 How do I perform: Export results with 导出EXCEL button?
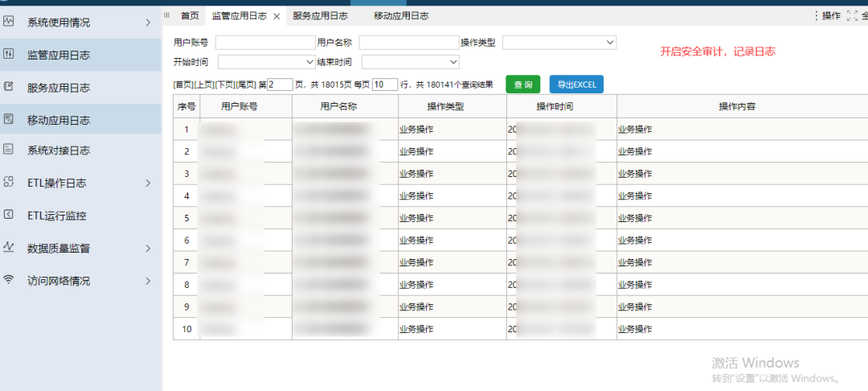tap(576, 84)
